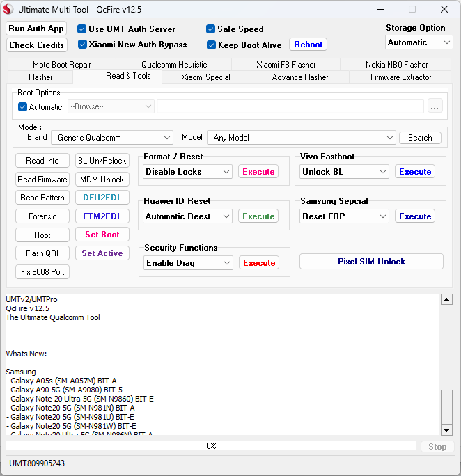Click the Flash QRI button

click(42, 253)
